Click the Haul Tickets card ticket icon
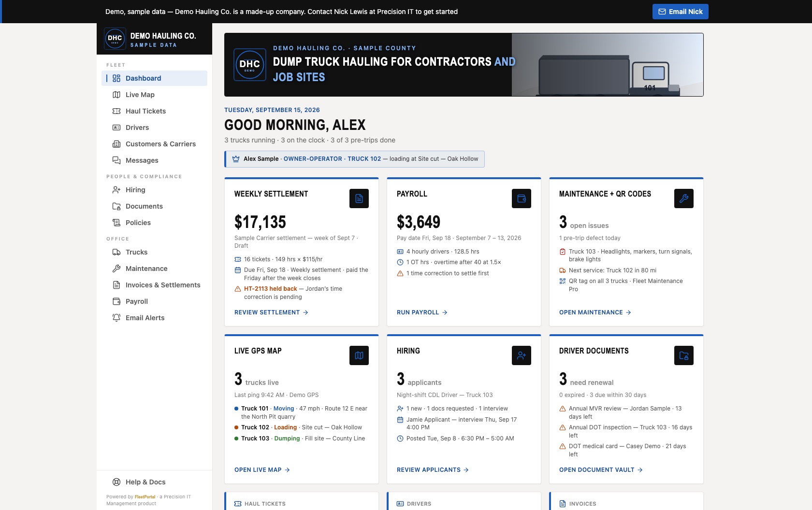This screenshot has width=812, height=510. coord(238,504)
